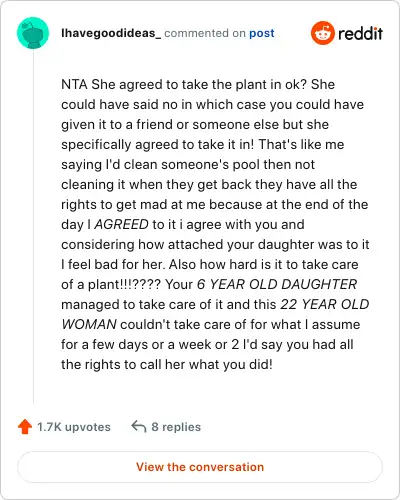Collapse thread via vertical line under avatar

click(33, 226)
